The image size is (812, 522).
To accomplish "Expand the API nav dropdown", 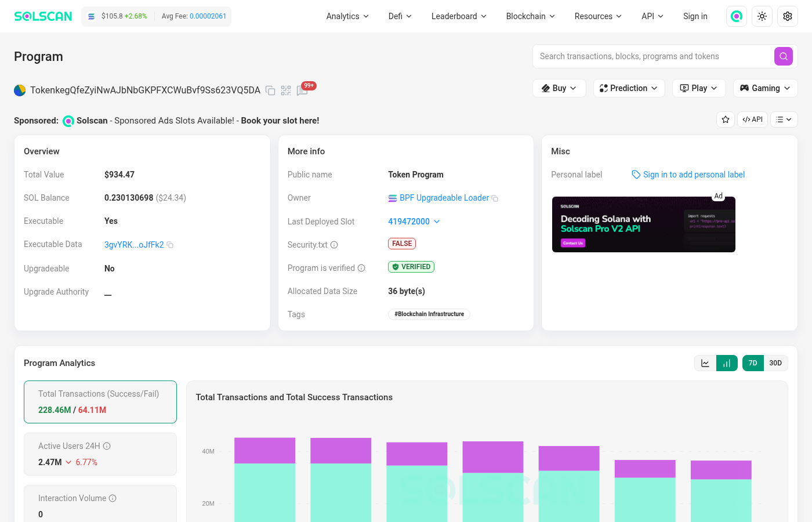I will (x=652, y=16).
